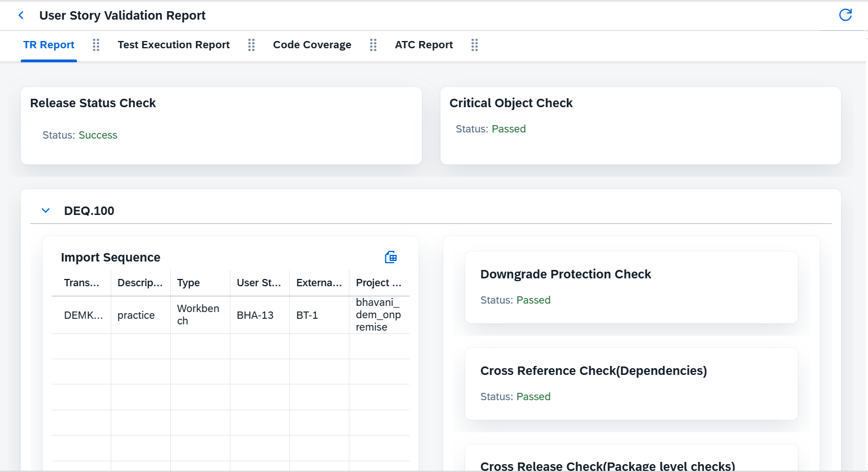This screenshot has height=472, width=868.
Task: Switch to the Code Coverage tab
Action: (312, 45)
